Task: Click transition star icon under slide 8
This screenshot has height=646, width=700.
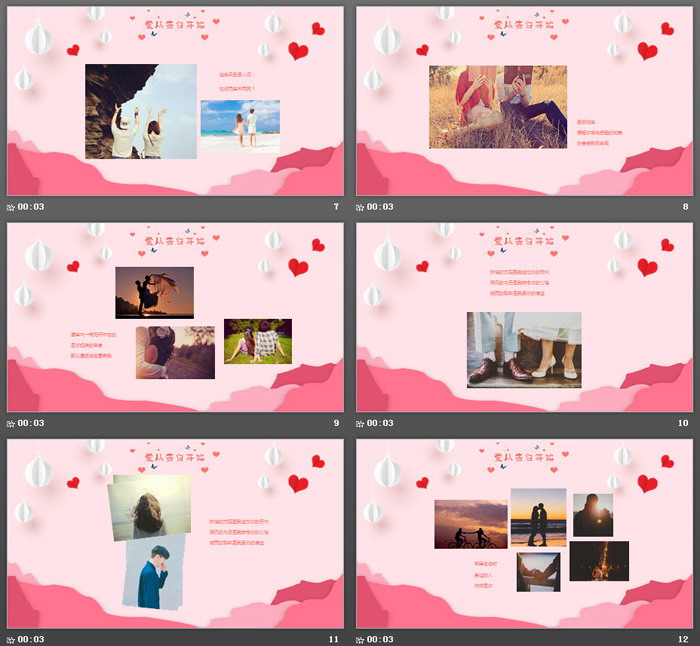Action: [360, 207]
